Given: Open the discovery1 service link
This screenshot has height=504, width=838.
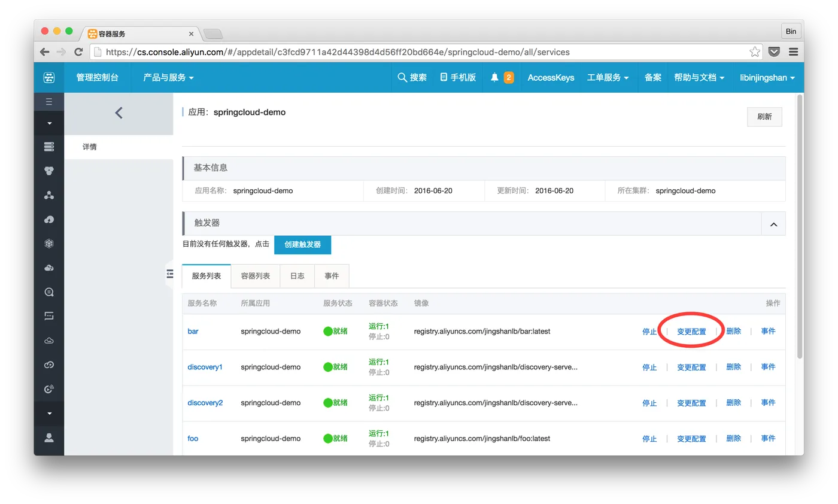Looking at the screenshot, I should coord(205,367).
